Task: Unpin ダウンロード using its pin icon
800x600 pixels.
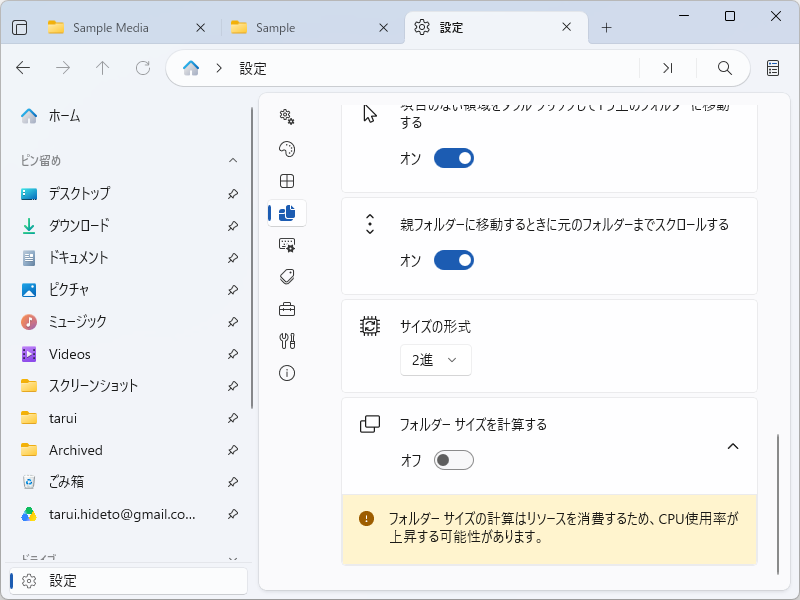Action: click(x=233, y=226)
